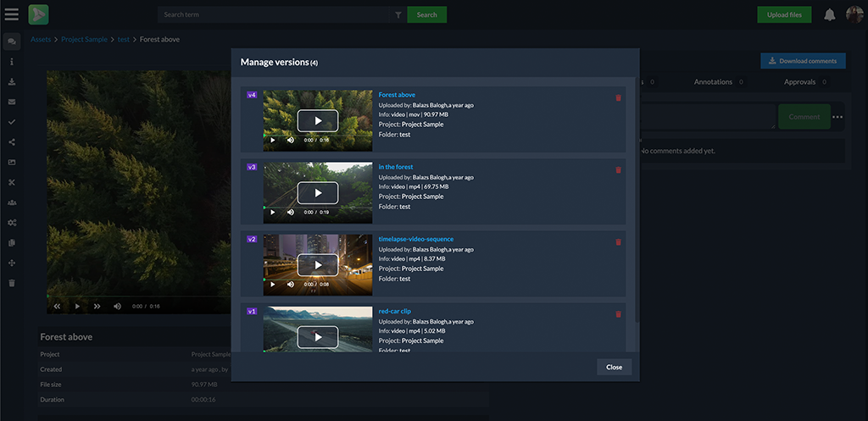This screenshot has width=868, height=421.
Task: Click the envelope email sidebar icon
Action: pyautogui.click(x=12, y=102)
